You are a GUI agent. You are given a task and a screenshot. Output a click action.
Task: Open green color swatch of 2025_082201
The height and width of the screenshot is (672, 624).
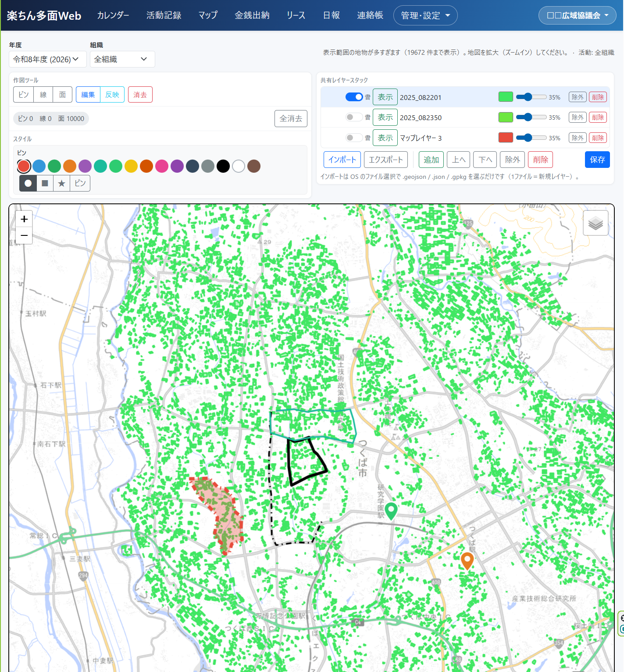pos(506,97)
